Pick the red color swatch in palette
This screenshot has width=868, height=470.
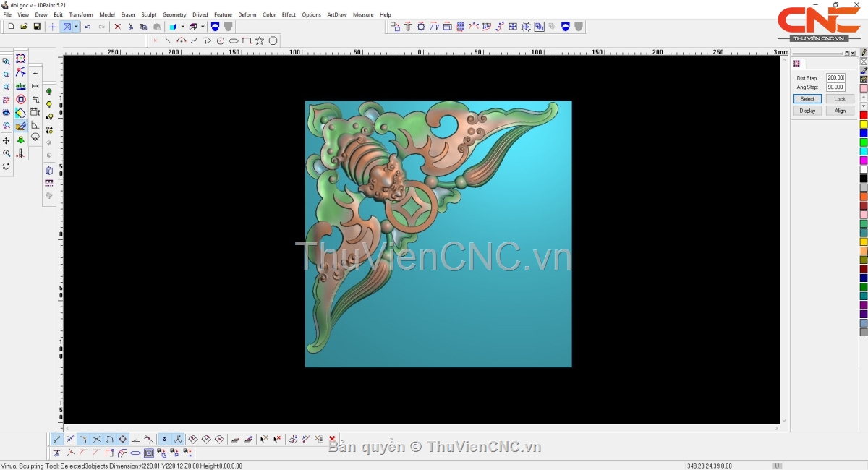(x=863, y=115)
